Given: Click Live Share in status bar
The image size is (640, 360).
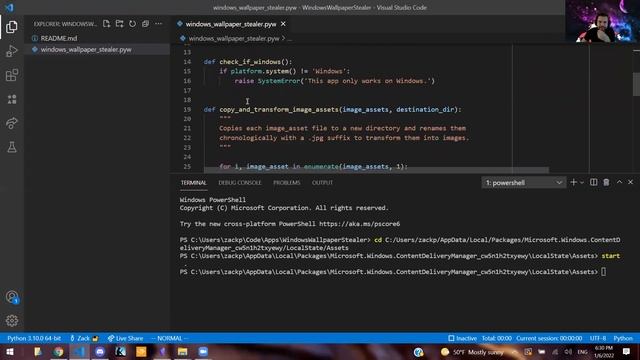Looking at the screenshot, I should click(x=125, y=338).
